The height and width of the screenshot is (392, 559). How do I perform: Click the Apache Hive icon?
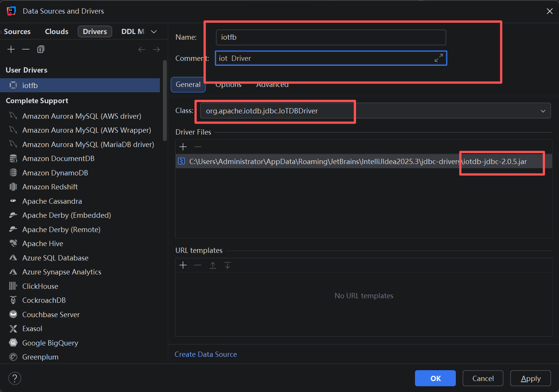pos(13,243)
